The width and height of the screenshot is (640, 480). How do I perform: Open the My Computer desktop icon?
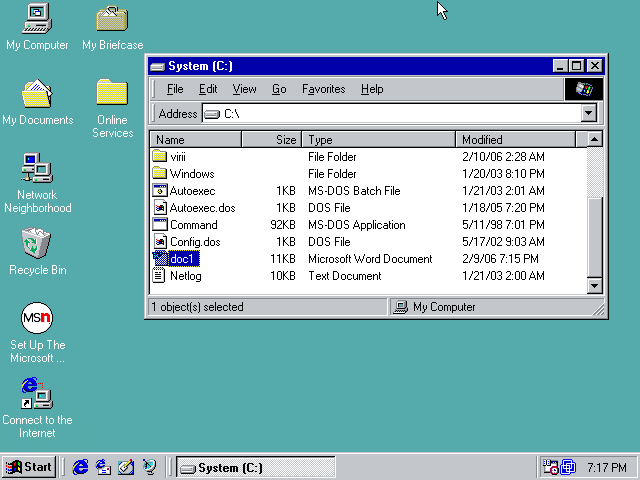pos(37,18)
